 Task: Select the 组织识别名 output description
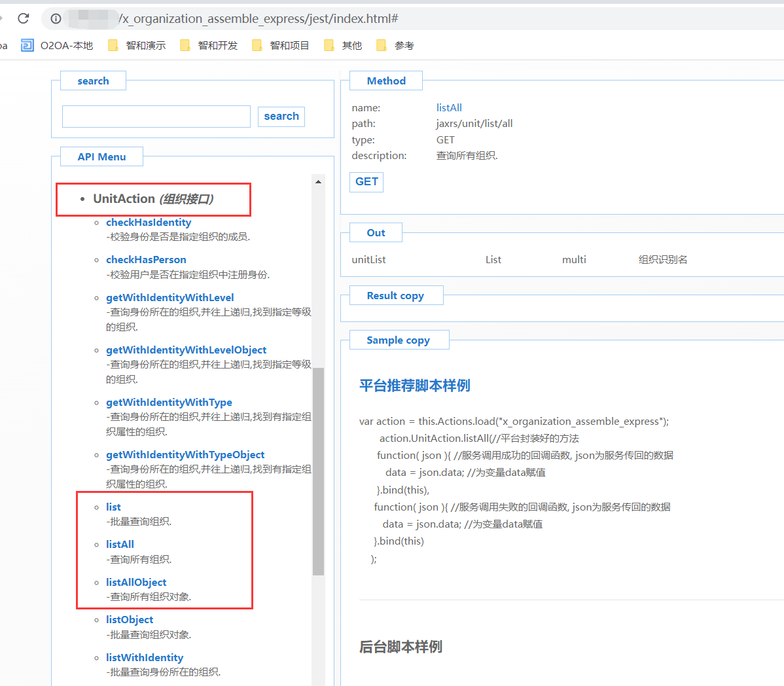point(662,259)
